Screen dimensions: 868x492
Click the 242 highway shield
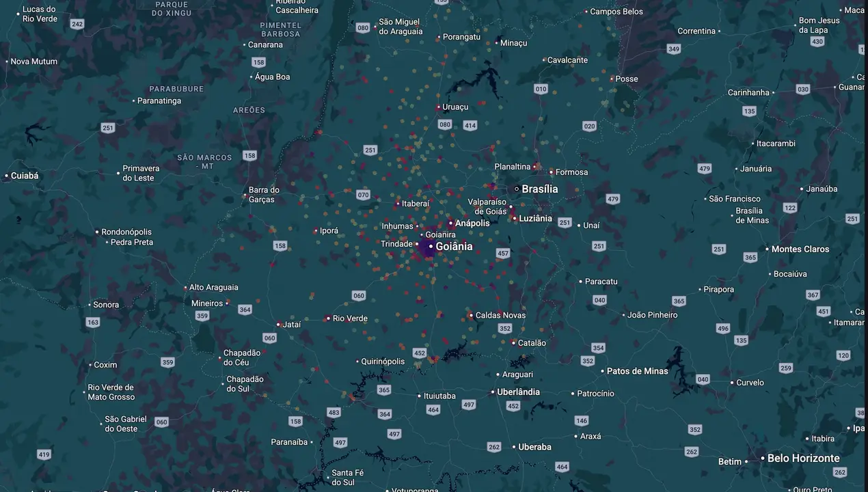77,25
